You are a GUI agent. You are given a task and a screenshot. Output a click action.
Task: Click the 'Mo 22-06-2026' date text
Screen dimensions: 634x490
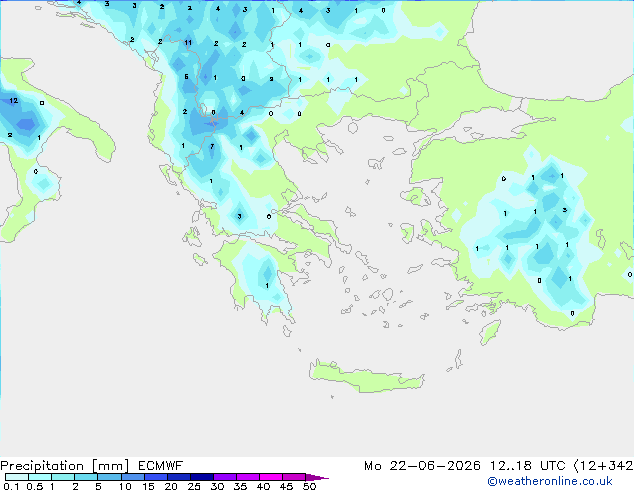click(x=422, y=466)
